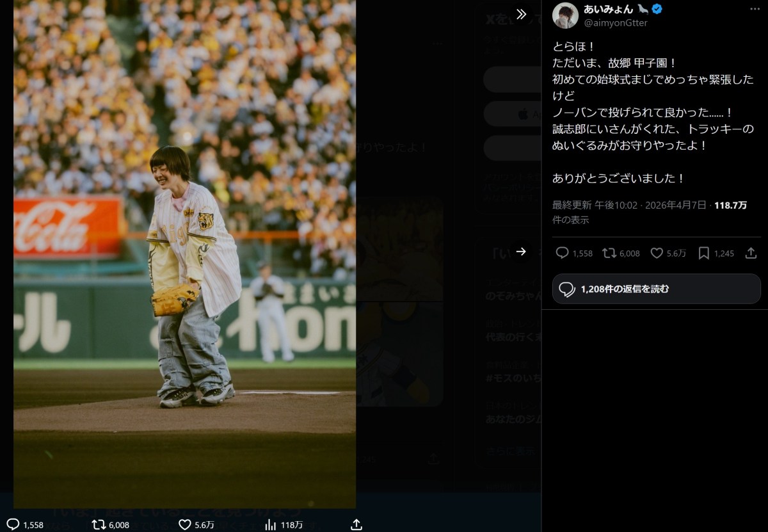Click the share icon under the photo
Screen dimensions: 768x532
coord(357,524)
